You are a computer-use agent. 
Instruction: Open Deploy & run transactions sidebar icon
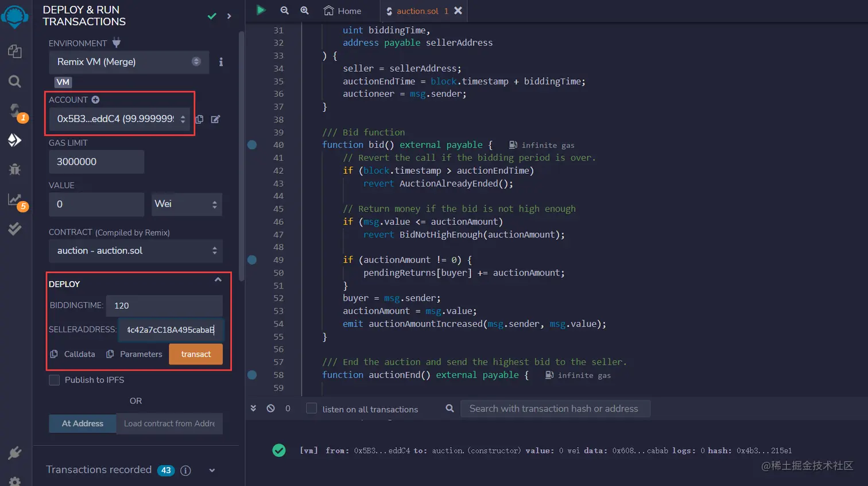pyautogui.click(x=15, y=140)
